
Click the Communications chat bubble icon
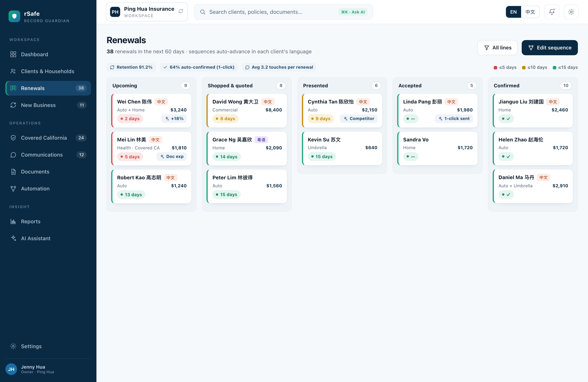click(x=13, y=155)
